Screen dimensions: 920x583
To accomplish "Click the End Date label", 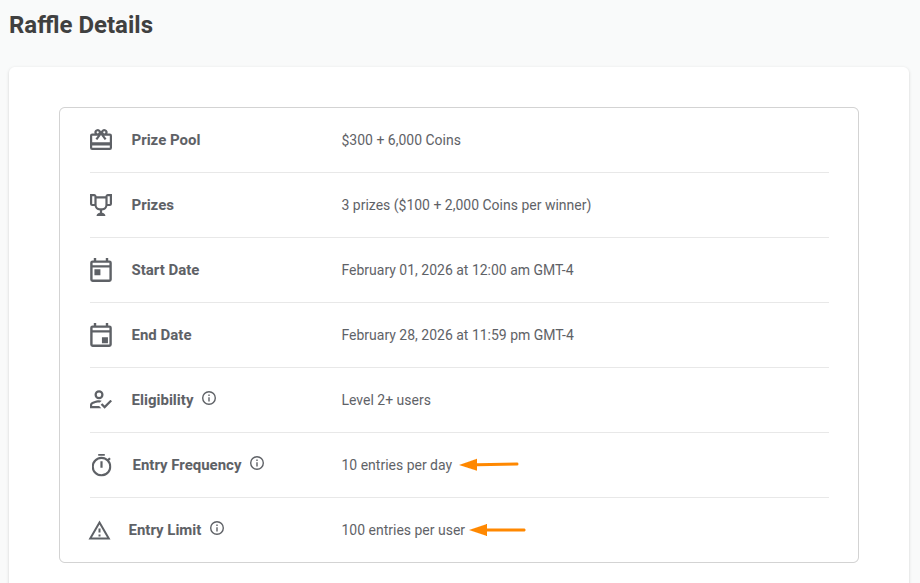I will [161, 335].
